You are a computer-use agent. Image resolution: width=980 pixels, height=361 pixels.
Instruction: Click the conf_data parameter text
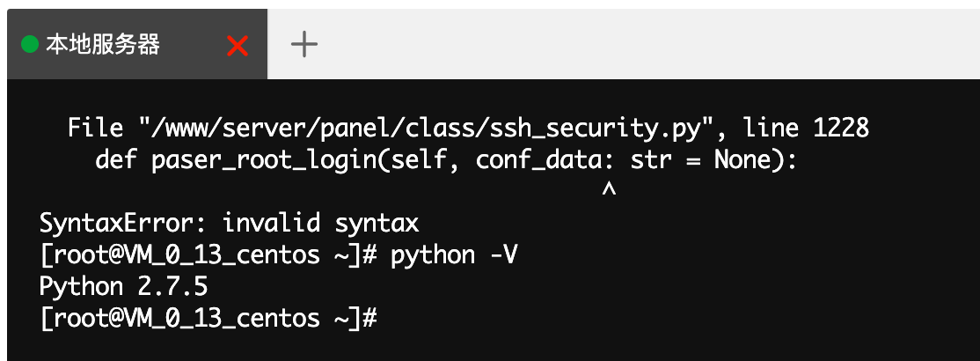(x=538, y=160)
